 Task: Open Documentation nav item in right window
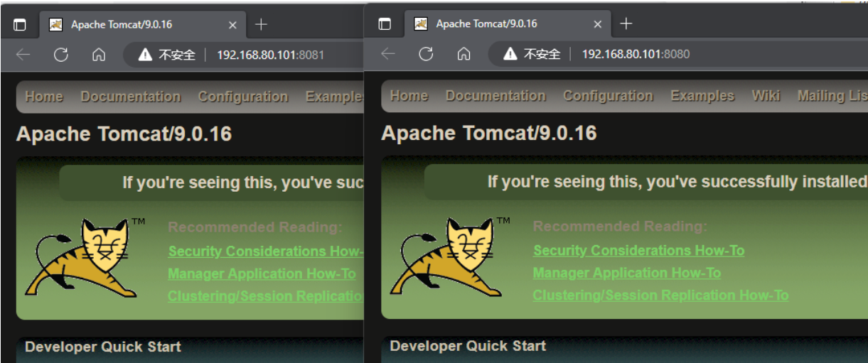pos(495,96)
